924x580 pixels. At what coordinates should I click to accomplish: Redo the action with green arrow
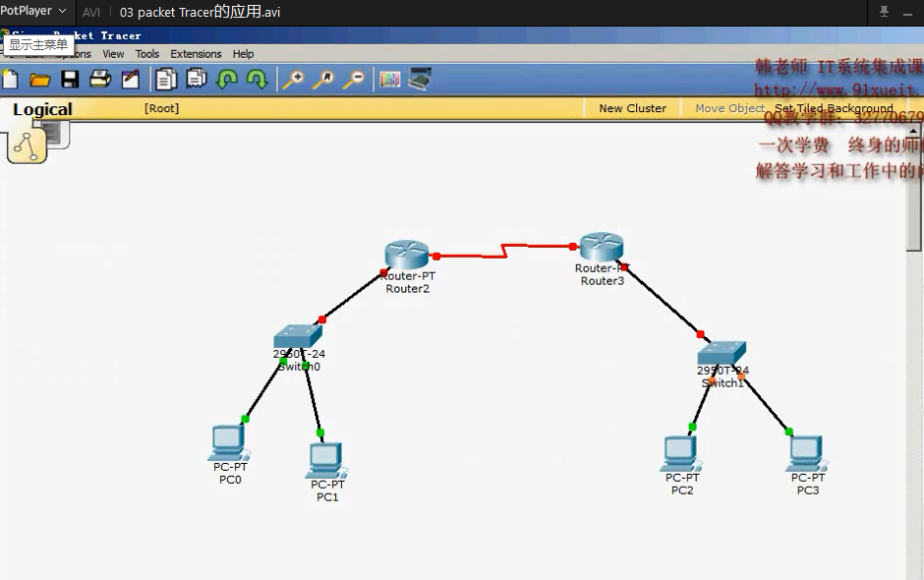(258, 79)
